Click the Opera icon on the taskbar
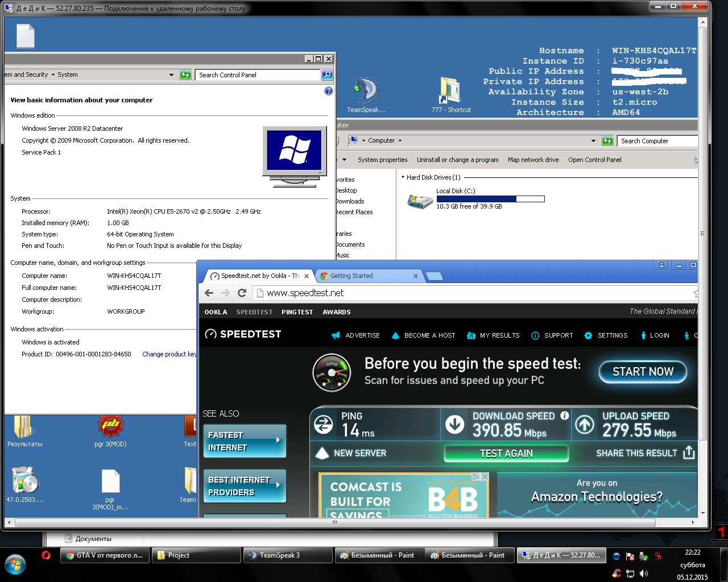The width and height of the screenshot is (728, 582). [46, 555]
